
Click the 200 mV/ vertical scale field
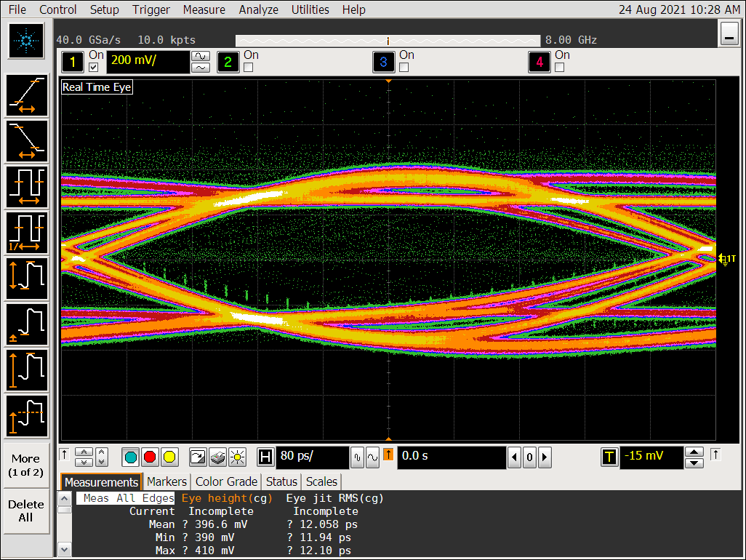click(x=148, y=62)
